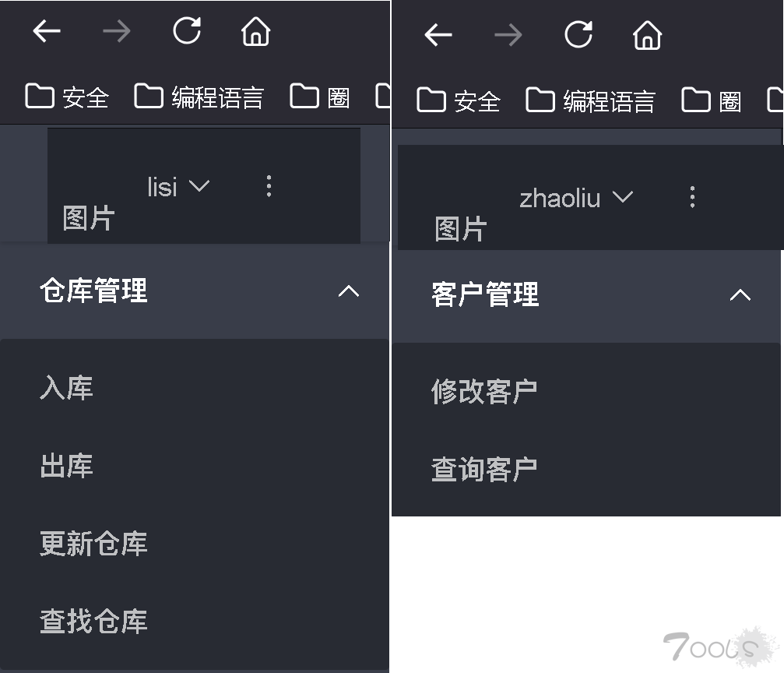Open the 查询客户 page
The width and height of the screenshot is (784, 673).
pos(586,470)
